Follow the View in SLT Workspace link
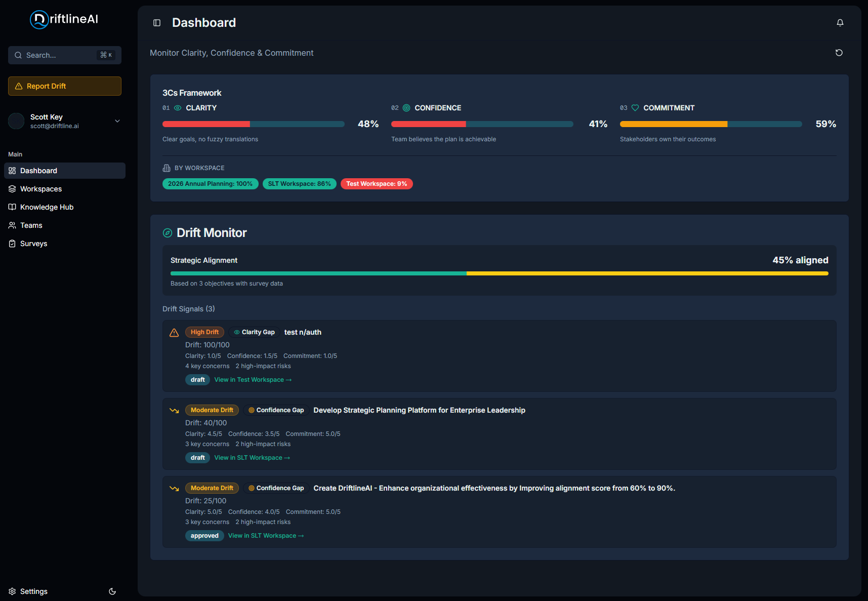This screenshot has height=601, width=868. [252, 457]
